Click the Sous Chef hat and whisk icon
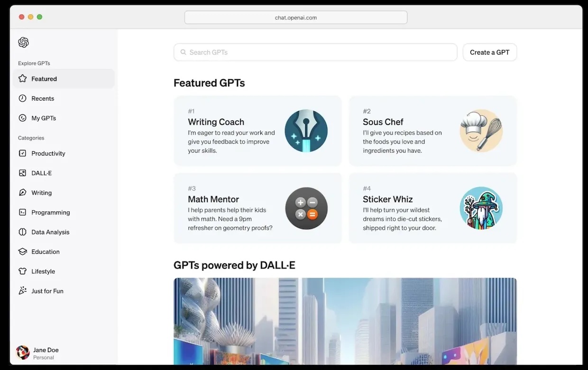Viewport: 588px width, 370px height. 481,131
